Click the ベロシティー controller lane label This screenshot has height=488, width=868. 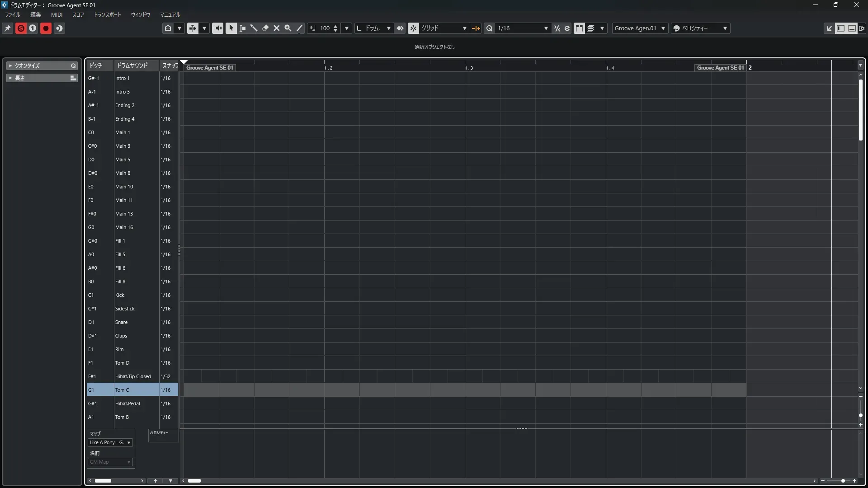coord(159,432)
